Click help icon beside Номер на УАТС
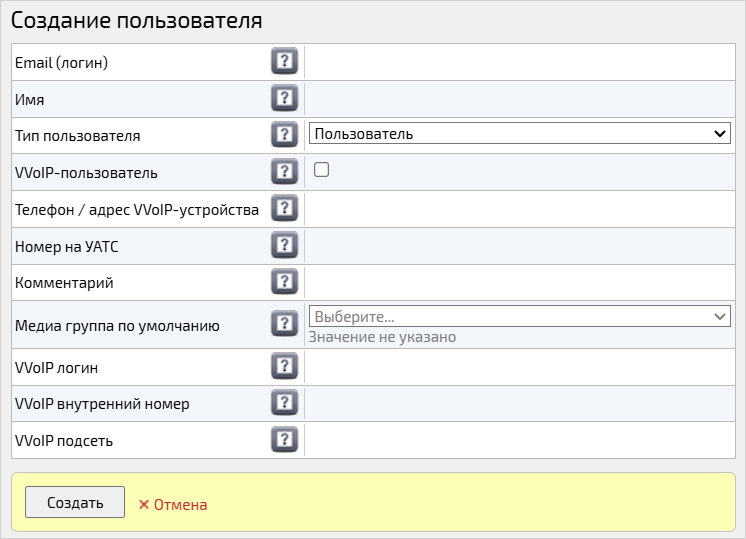The width and height of the screenshot is (746, 539). (x=285, y=245)
